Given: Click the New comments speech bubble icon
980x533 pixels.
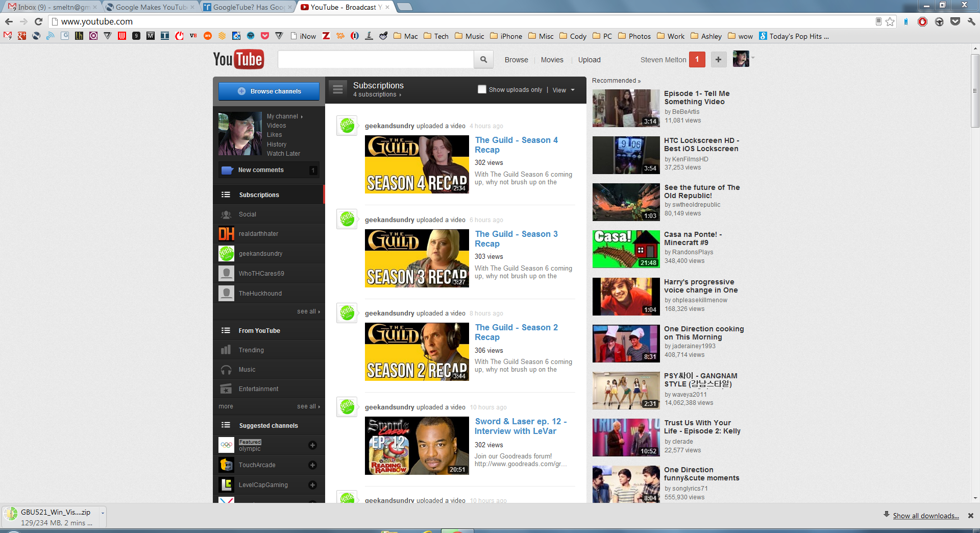Looking at the screenshot, I should (x=226, y=170).
